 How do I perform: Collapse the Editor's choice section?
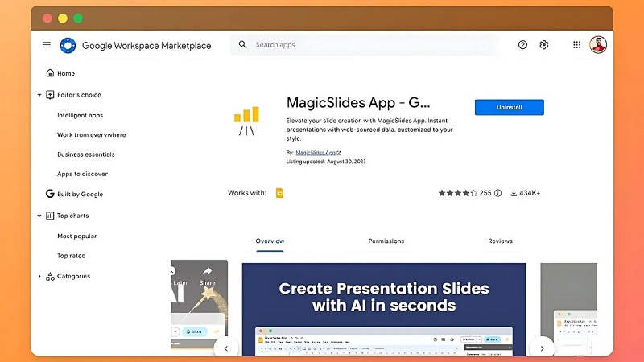click(39, 95)
